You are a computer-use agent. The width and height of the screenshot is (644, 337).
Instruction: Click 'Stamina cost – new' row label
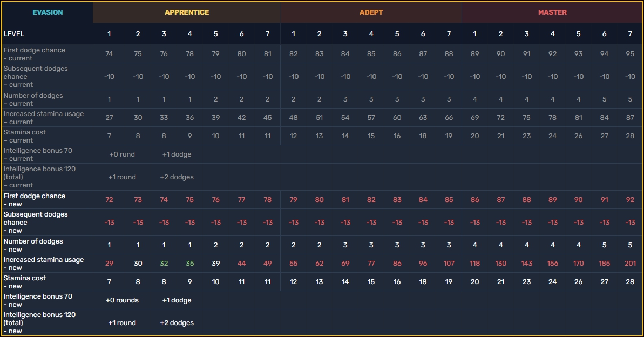[25, 282]
